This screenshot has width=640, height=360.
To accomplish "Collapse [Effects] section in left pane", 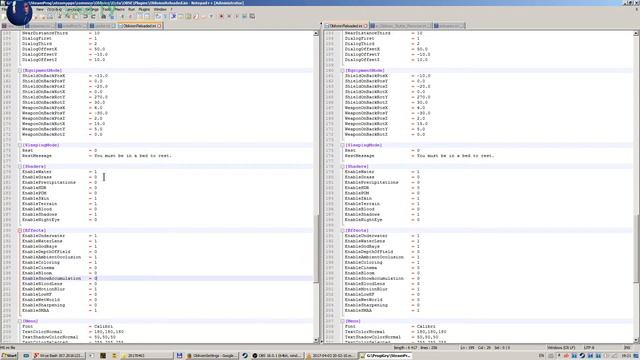I will 20,230.
